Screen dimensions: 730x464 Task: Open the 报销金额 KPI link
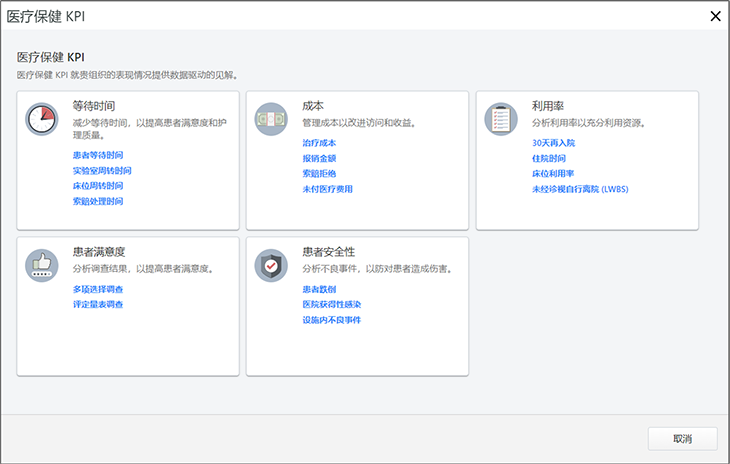(319, 158)
